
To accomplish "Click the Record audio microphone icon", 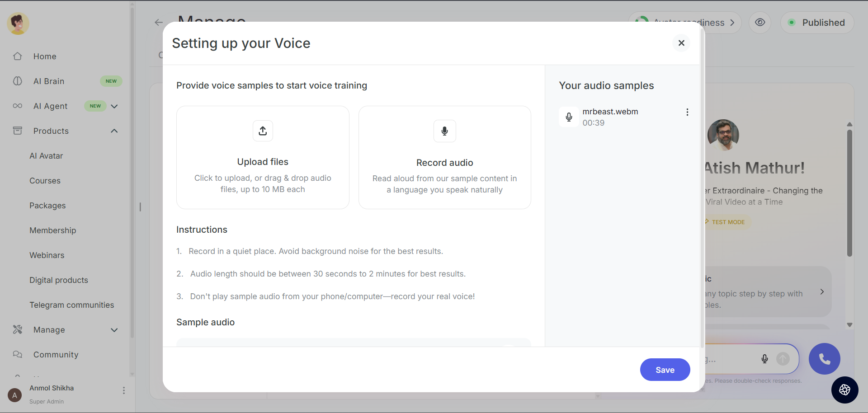I will pyautogui.click(x=444, y=131).
